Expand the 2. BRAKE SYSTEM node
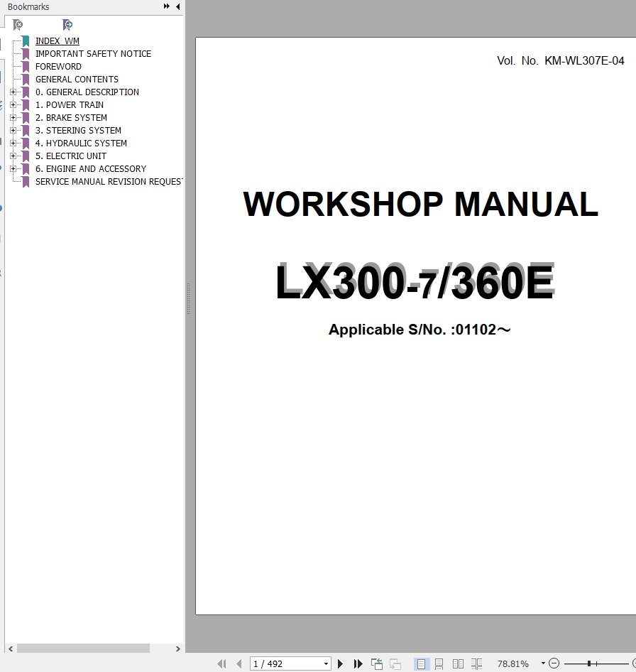 [13, 118]
